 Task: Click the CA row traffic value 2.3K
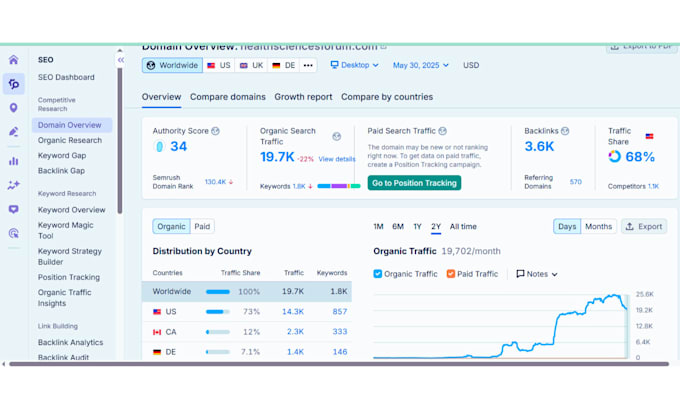tap(295, 332)
